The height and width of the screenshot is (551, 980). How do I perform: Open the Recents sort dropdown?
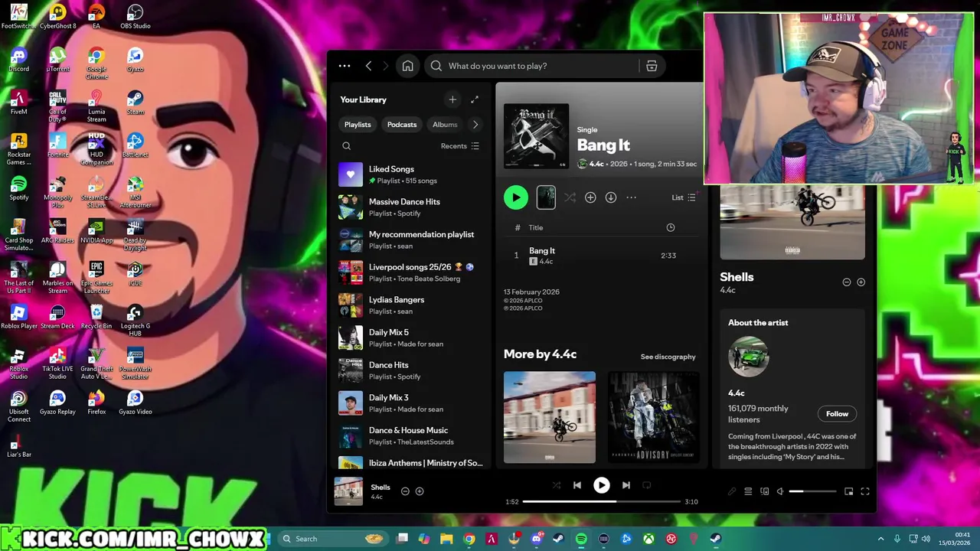click(459, 146)
